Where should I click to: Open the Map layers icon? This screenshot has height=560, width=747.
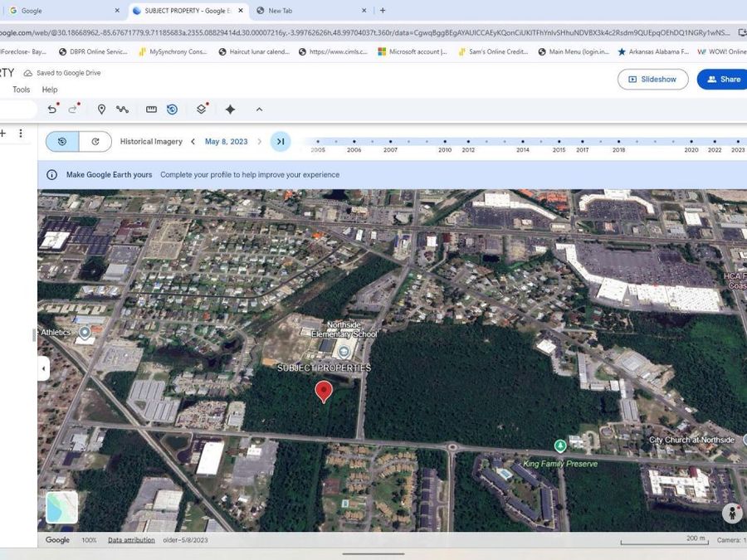pos(202,109)
